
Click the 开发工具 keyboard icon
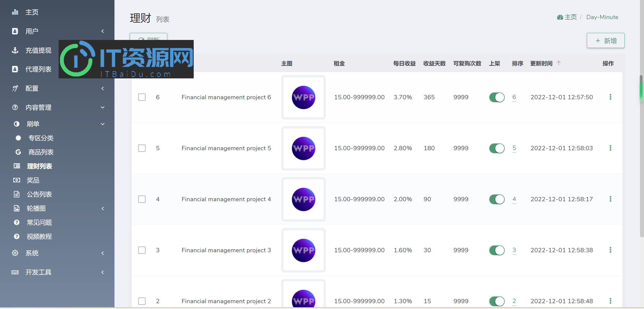tap(15, 272)
